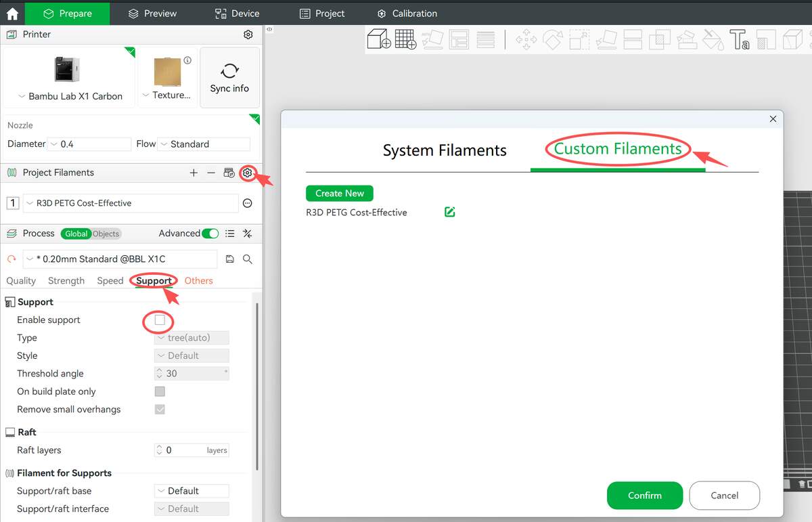The height and width of the screenshot is (522, 812).
Task: Add a filament with plus icon
Action: (x=194, y=173)
